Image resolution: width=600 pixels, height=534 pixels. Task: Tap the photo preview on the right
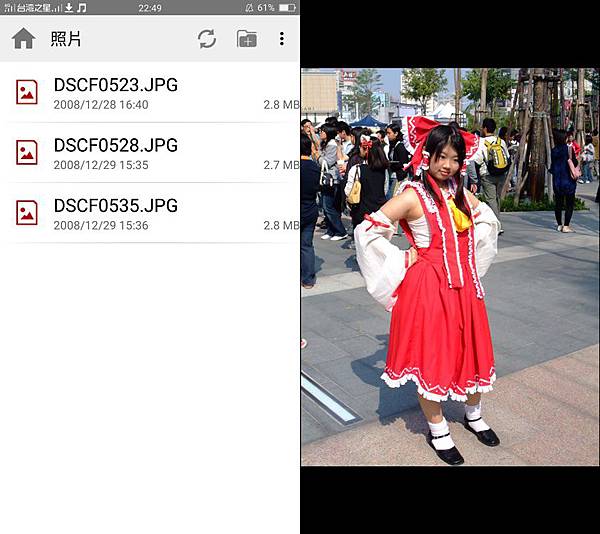point(450,267)
